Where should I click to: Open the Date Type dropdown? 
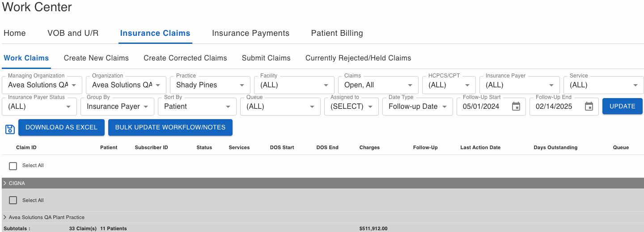418,107
